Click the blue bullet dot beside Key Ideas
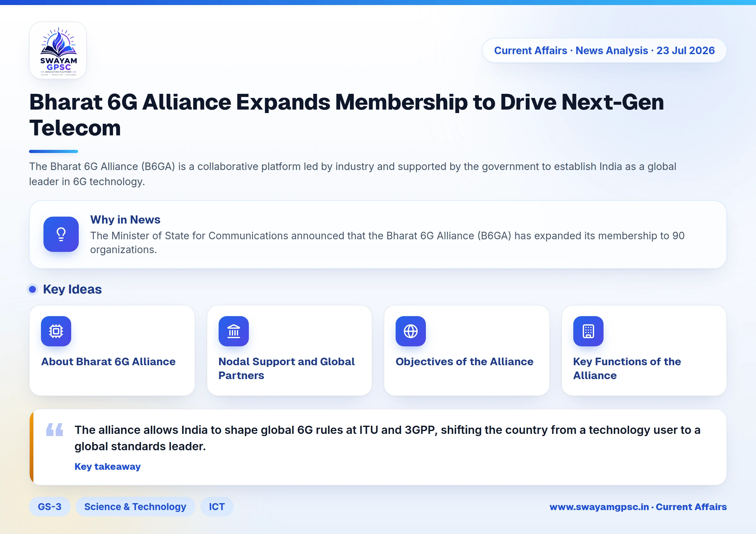 pyautogui.click(x=32, y=289)
